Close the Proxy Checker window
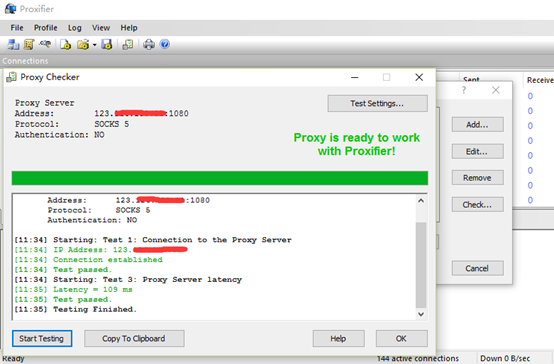The width and height of the screenshot is (554, 364). [419, 77]
